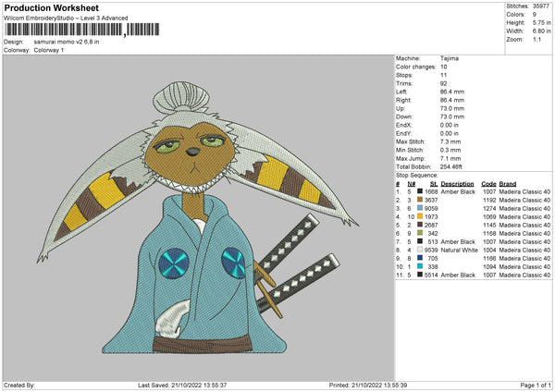Click the 'Description' column header
Viewport: 555px width, 392px height.
(457, 184)
